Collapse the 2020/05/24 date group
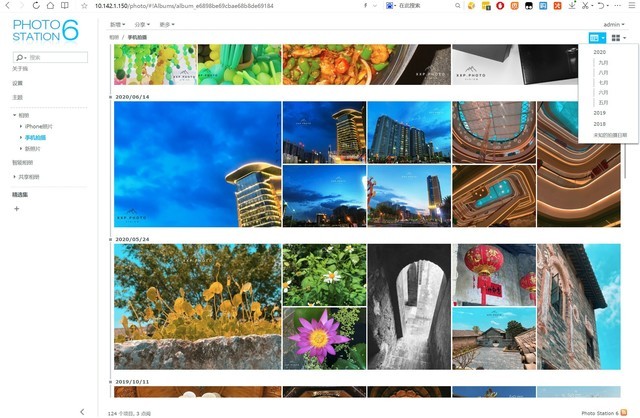Screen dimensions: 640x418 pos(110,239)
